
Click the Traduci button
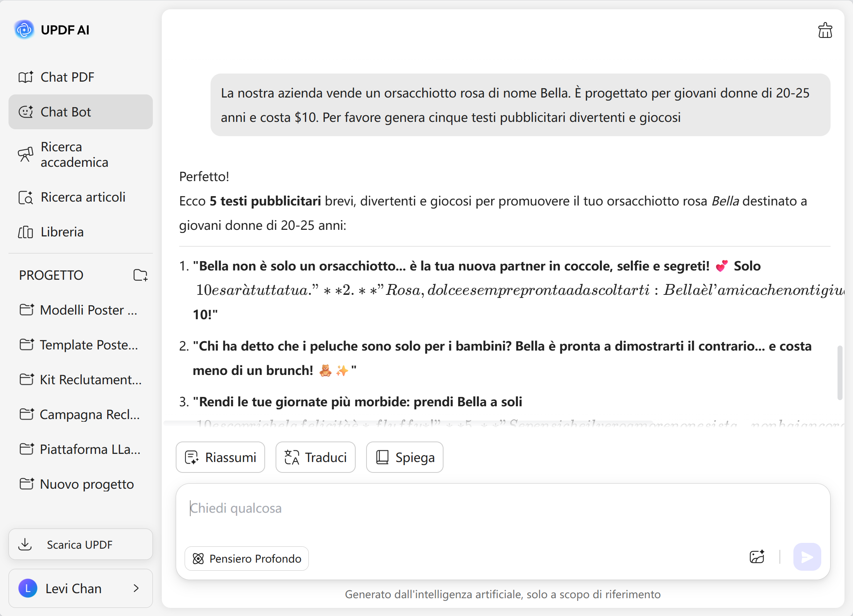tap(315, 457)
